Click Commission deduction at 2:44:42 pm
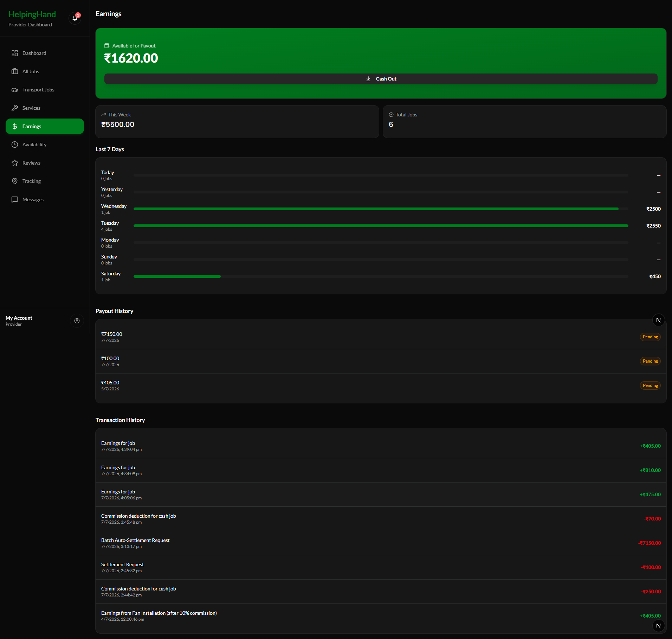The image size is (672, 639). (x=381, y=592)
